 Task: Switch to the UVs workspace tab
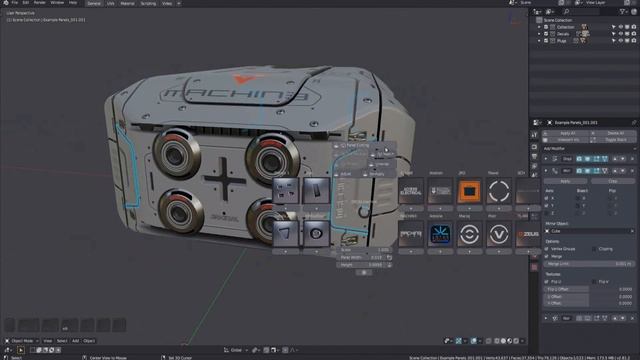(111, 3)
